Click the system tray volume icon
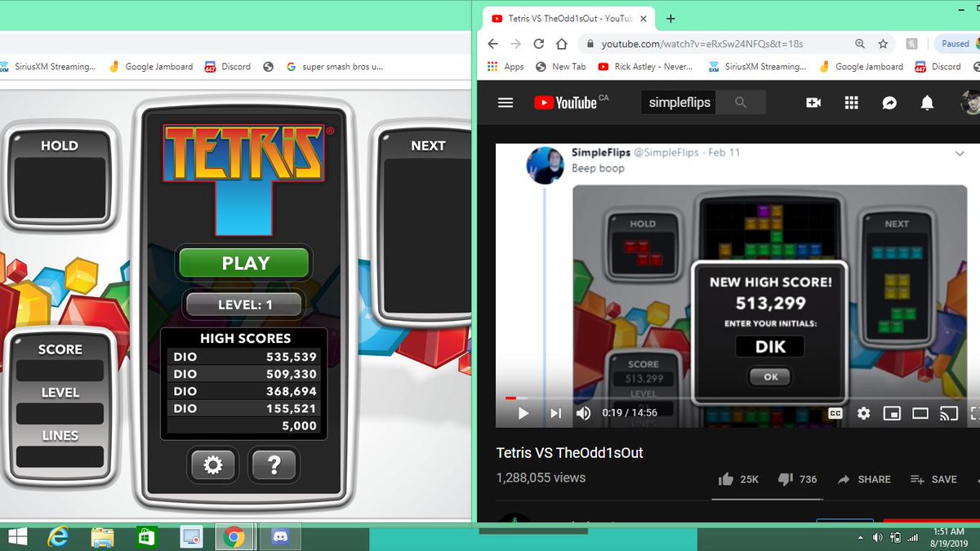The image size is (980, 551). coord(878,537)
